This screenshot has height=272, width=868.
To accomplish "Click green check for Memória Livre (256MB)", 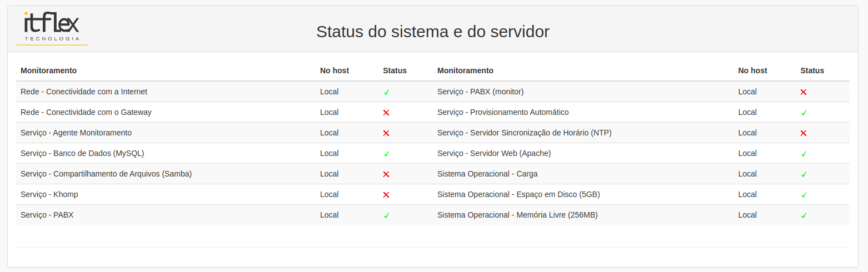I will pos(804,215).
